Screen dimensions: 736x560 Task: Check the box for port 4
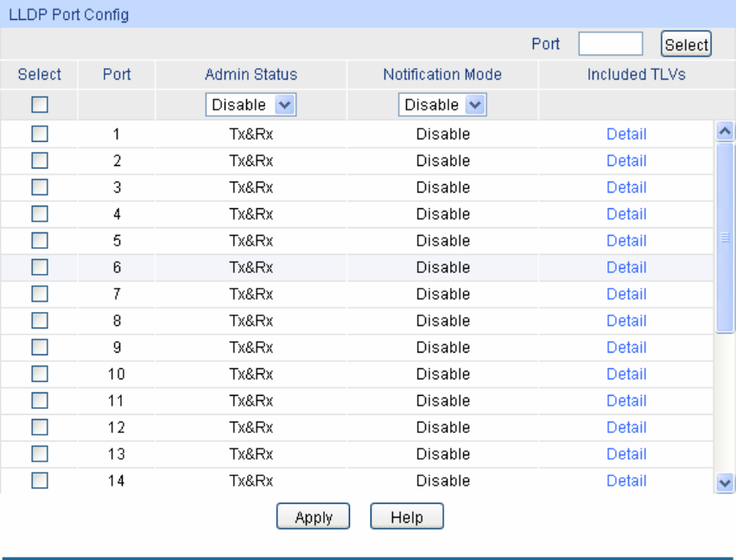point(39,214)
